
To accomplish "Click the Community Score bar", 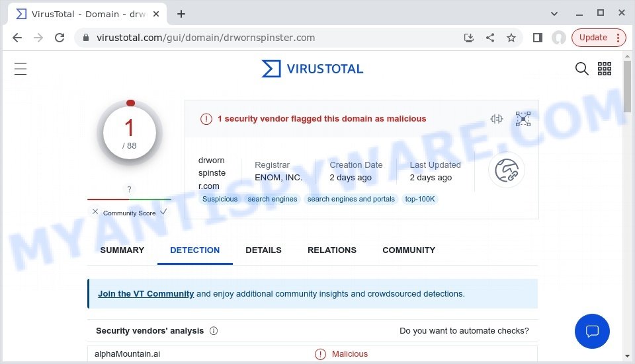I will [129, 200].
